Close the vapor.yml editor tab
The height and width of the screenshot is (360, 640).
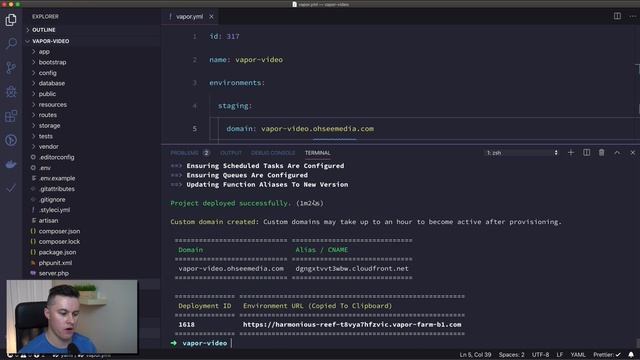[211, 17]
